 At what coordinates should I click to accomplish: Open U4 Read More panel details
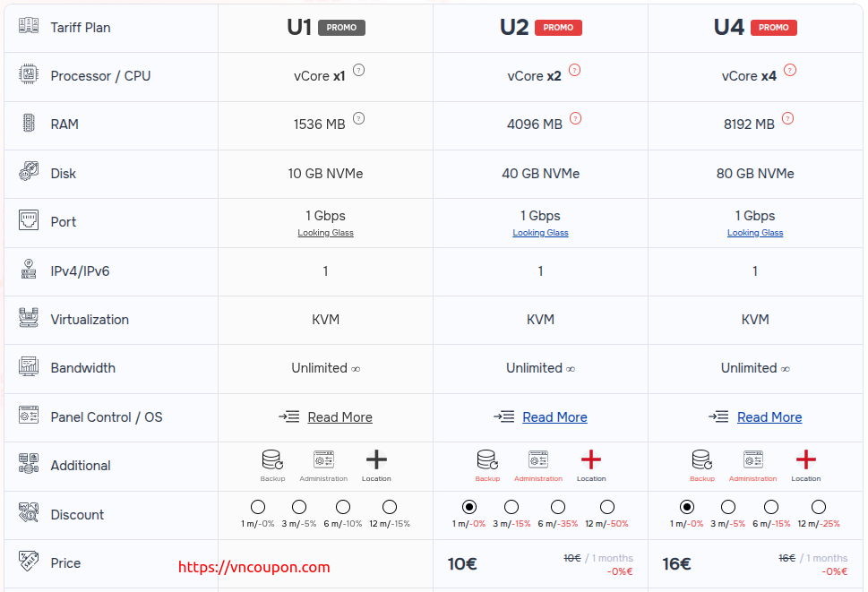(769, 417)
